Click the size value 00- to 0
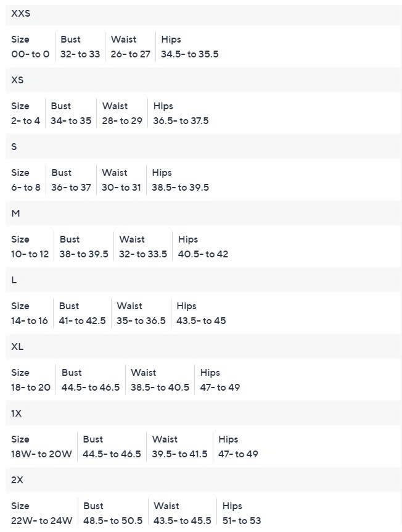Viewport: 402px width, 532px height. [30, 54]
